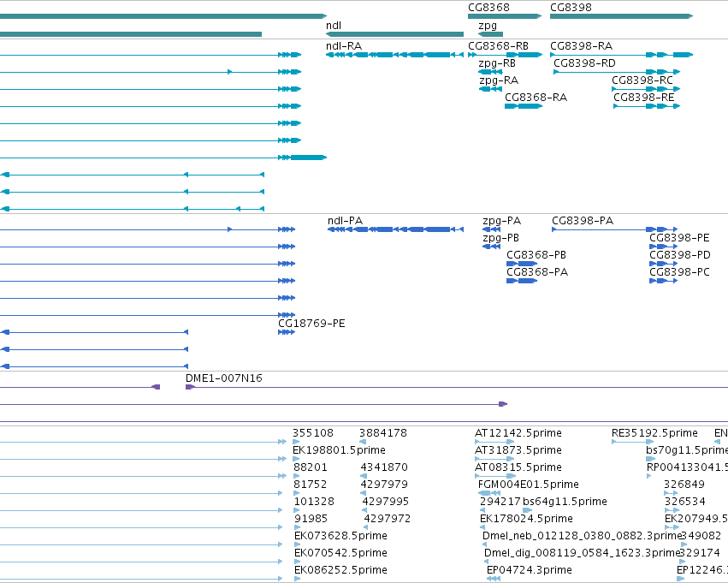Viewport: 728px width, 583px height.
Task: Select EST feature 329174
Action: (684, 562)
